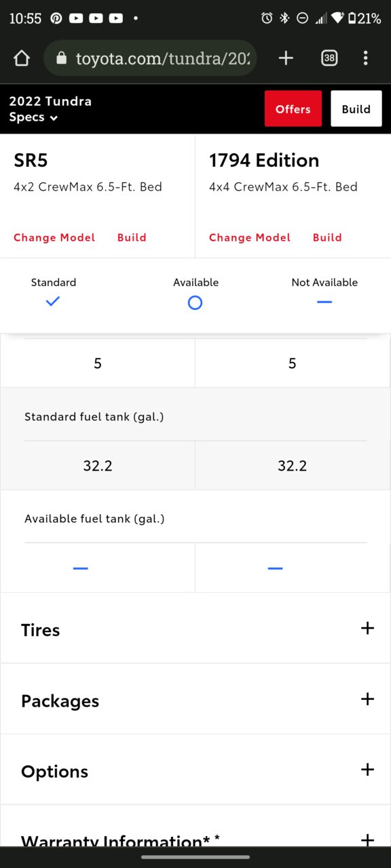Open the tab switcher showing 38 tabs

pos(329,58)
